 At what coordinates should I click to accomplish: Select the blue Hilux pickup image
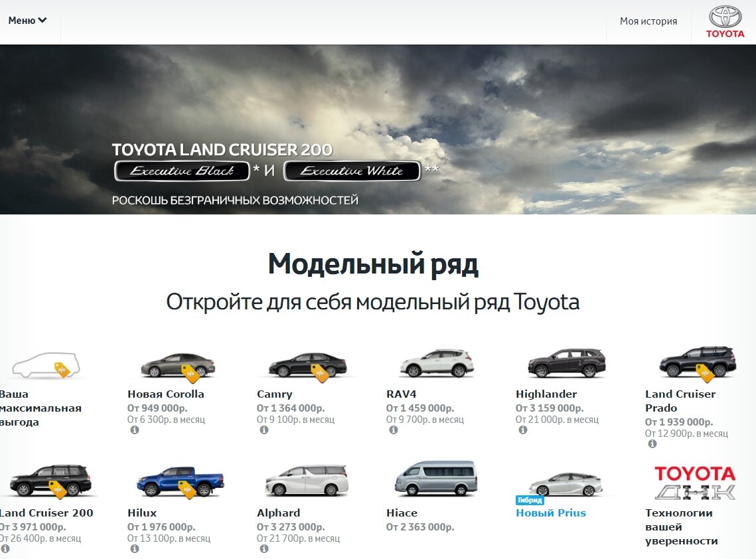(181, 481)
